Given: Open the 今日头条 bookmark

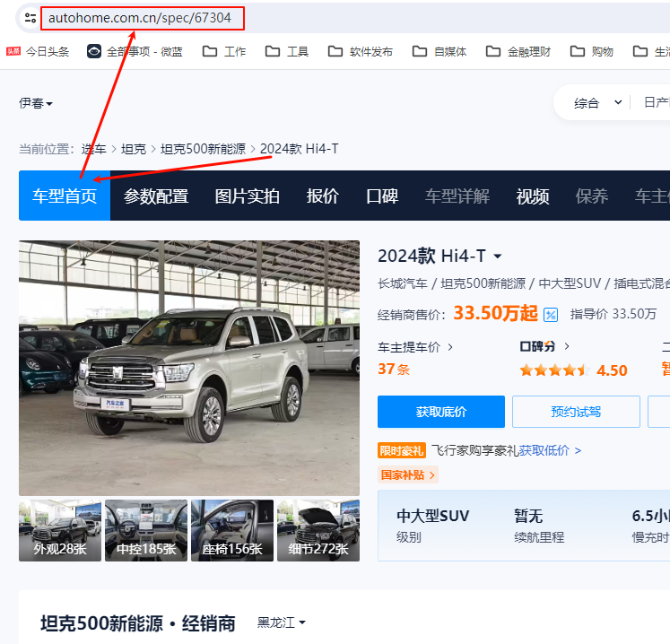Looking at the screenshot, I should point(38,52).
